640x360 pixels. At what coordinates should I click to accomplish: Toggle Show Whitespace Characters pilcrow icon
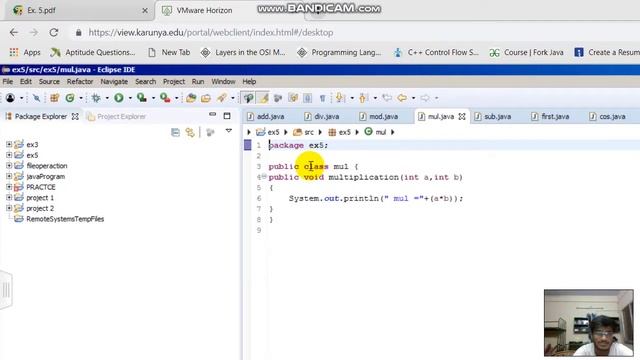[322, 98]
